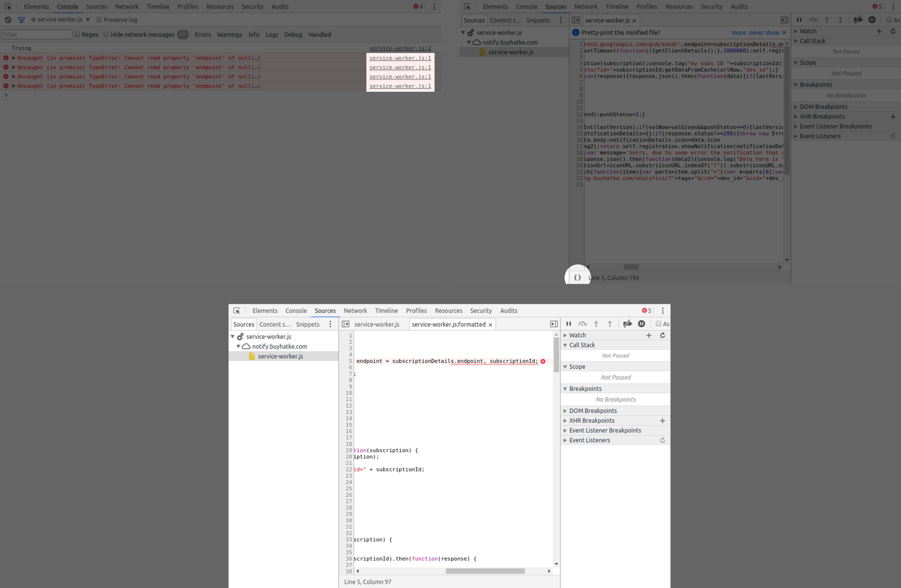The width and height of the screenshot is (901, 588).
Task: Toggle Async checkbox in bottom debugger
Action: point(658,324)
